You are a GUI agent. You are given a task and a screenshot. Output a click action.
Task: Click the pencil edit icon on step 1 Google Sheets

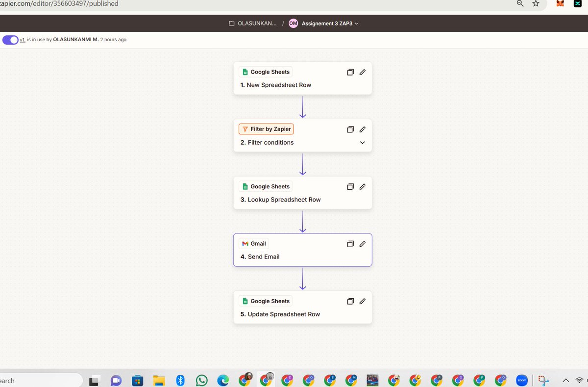point(363,72)
